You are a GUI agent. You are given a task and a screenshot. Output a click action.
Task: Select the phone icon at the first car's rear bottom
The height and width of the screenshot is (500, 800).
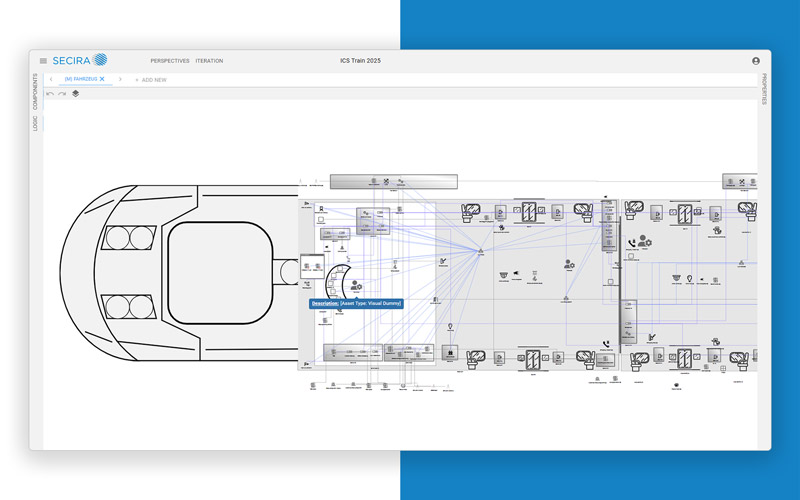coord(606,345)
